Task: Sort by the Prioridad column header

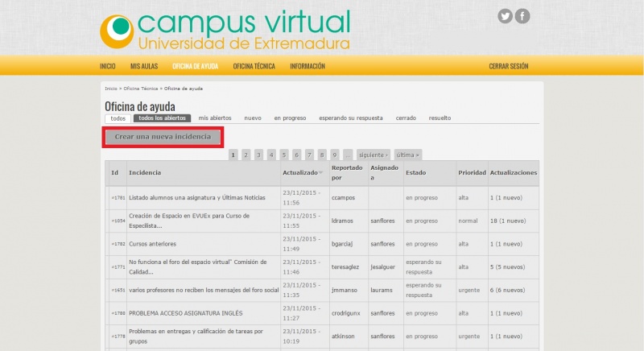Action: coord(472,173)
